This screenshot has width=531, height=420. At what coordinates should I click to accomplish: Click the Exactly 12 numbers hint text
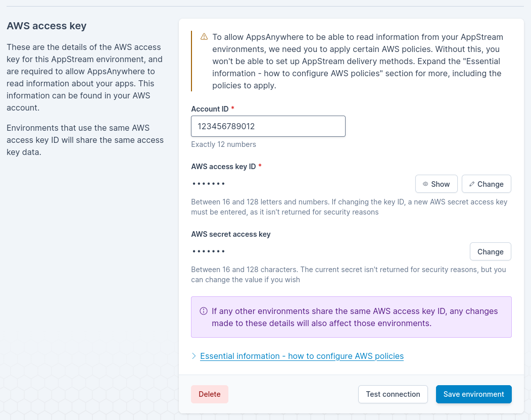[x=223, y=144]
